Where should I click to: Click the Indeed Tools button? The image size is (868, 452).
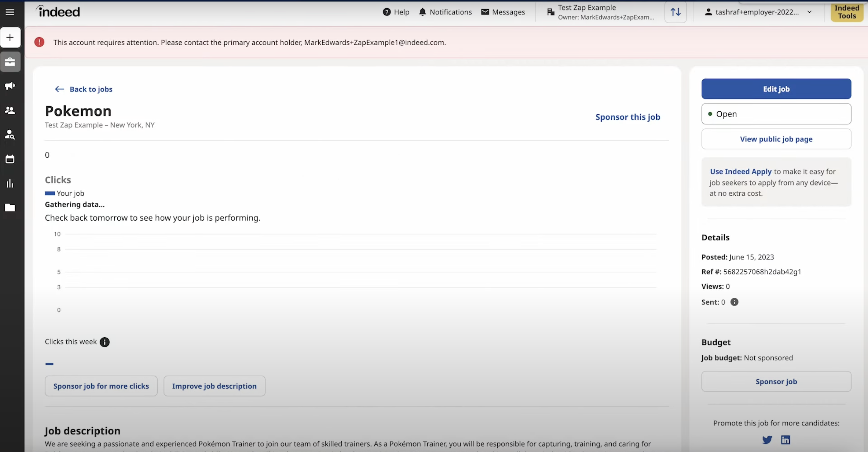847,12
